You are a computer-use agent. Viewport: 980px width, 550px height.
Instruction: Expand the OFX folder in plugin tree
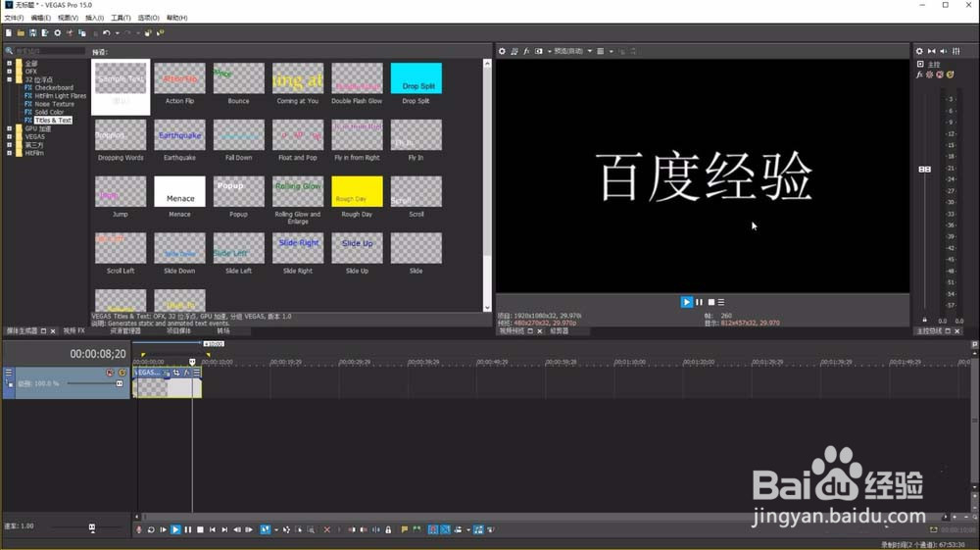(10, 72)
